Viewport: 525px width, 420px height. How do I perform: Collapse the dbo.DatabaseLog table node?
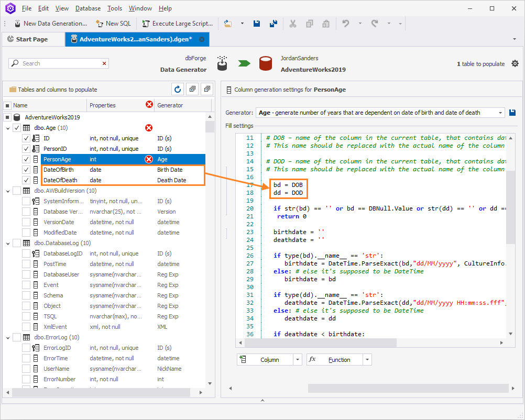[8, 244]
